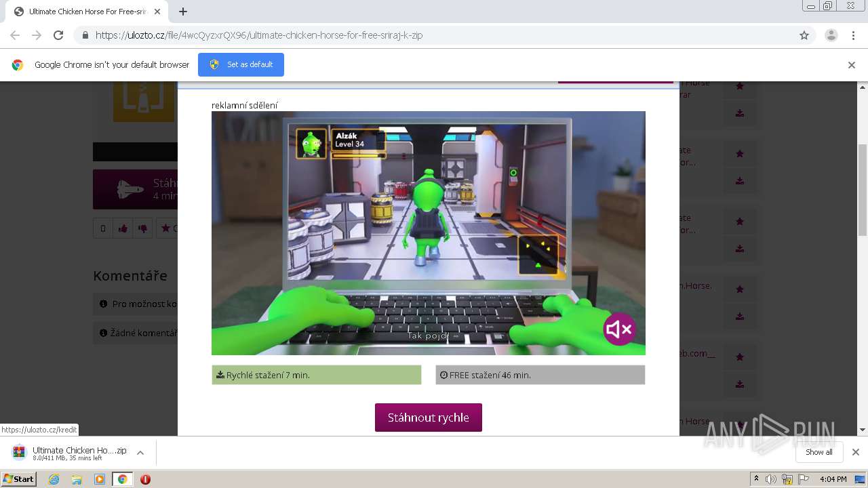
Task: Click the Stáhnout rychle button
Action: pyautogui.click(x=428, y=418)
